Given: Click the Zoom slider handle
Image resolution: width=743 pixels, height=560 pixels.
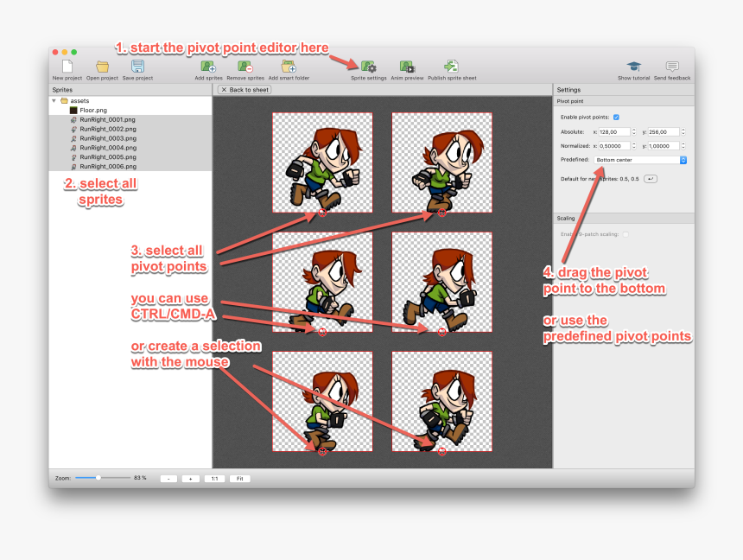Looking at the screenshot, I should pos(98,477).
